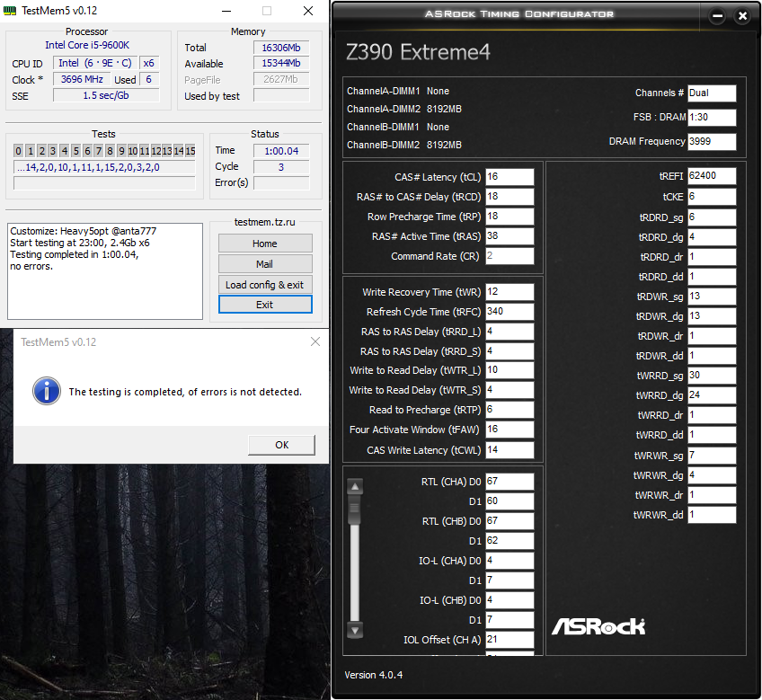762x700 pixels.
Task: Click Load config & exit button
Action: tap(265, 285)
